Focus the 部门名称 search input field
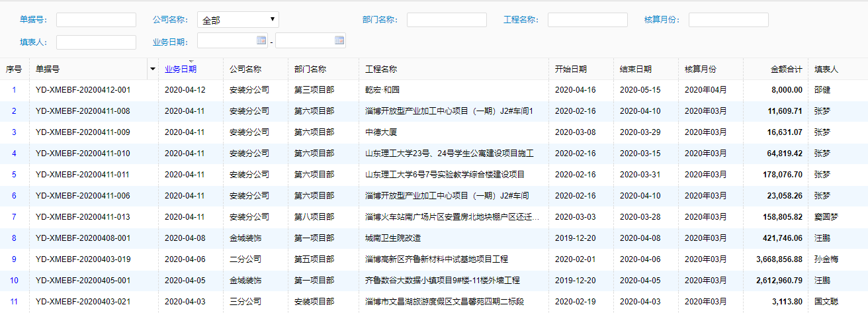 pyautogui.click(x=447, y=20)
